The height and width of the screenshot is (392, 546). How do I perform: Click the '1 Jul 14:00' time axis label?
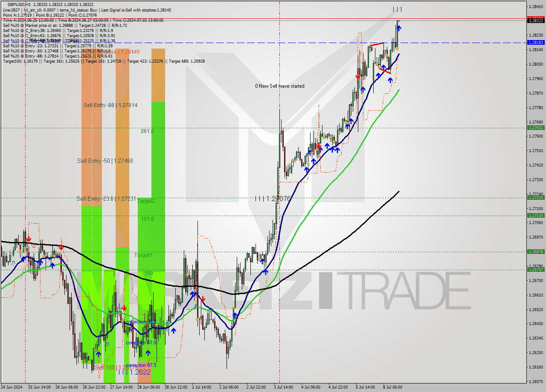click(201, 387)
